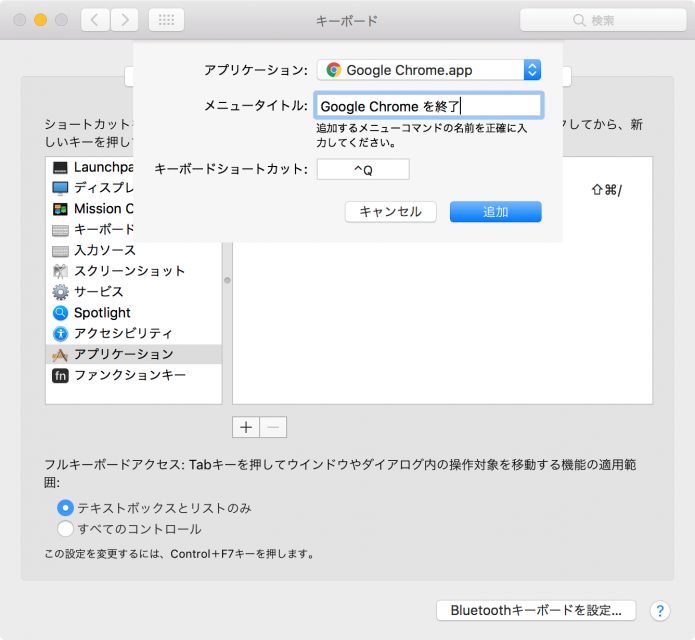Select the ディスプレイ display icon
The image size is (695, 640).
(60, 188)
